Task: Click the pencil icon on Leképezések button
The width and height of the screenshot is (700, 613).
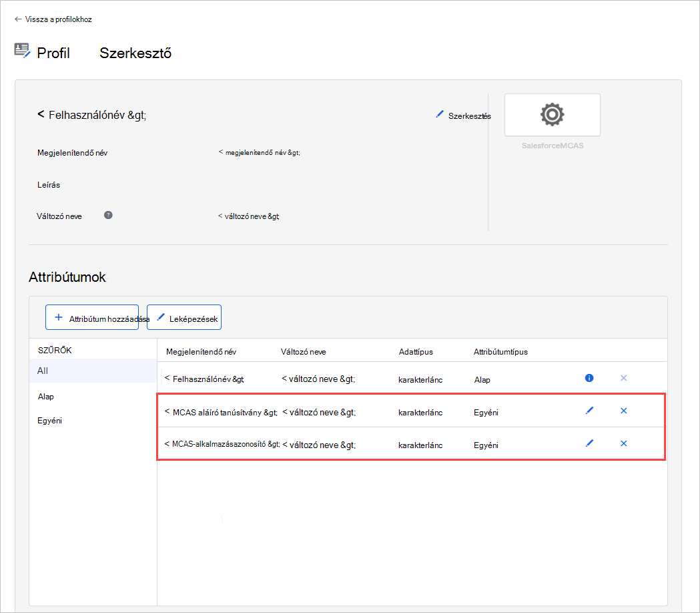Action: [161, 317]
